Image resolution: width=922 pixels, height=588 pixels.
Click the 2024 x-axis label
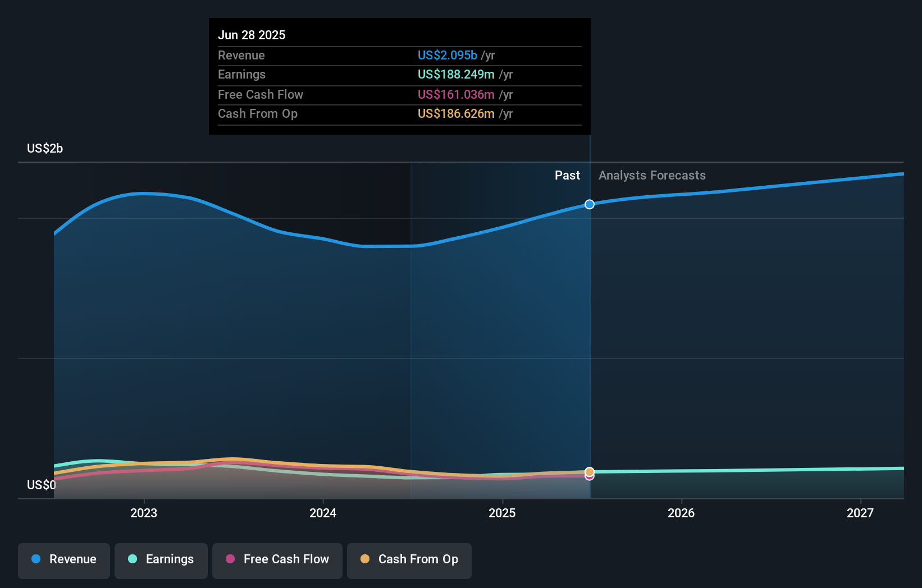(323, 513)
